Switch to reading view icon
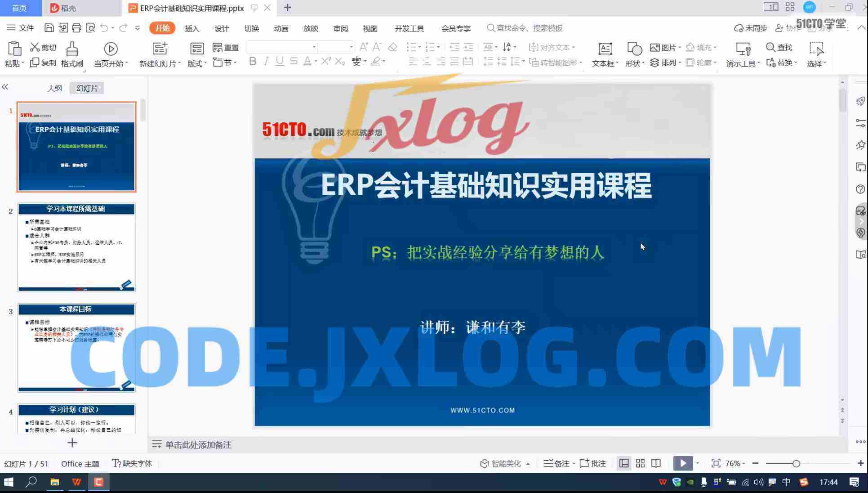Screen dimensions: 868x493 656,463
